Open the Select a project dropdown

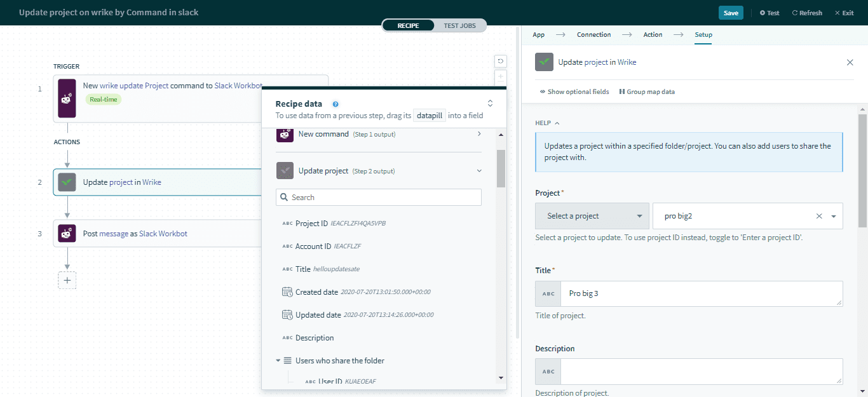tap(592, 216)
